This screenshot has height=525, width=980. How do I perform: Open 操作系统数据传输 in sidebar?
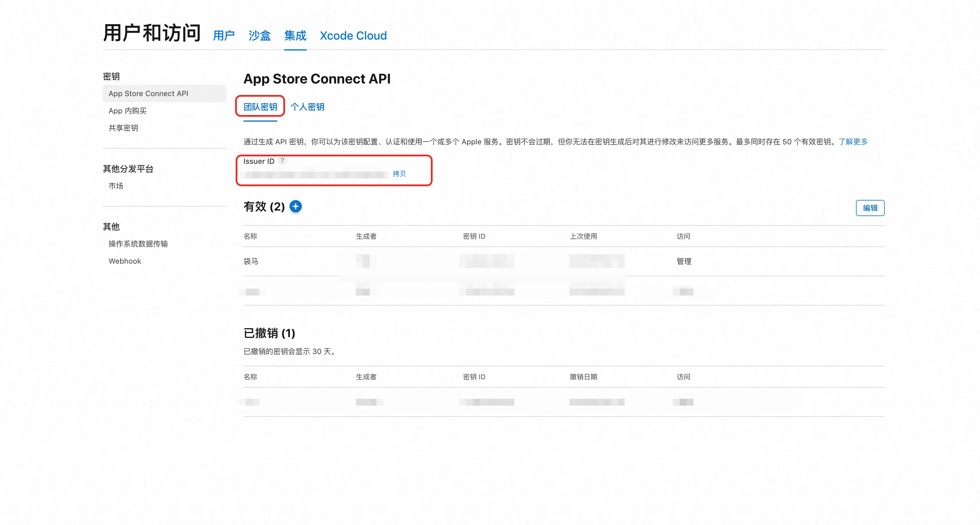pyautogui.click(x=138, y=244)
